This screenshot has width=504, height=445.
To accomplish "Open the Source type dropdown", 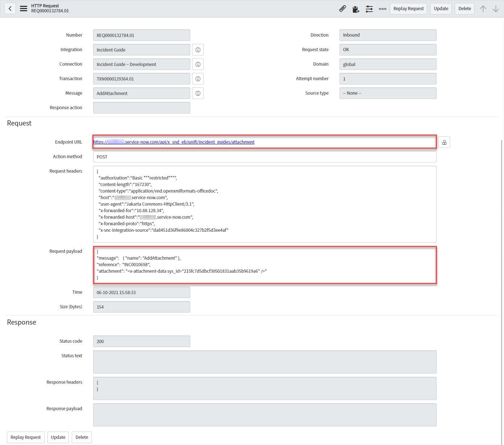I will click(x=388, y=93).
